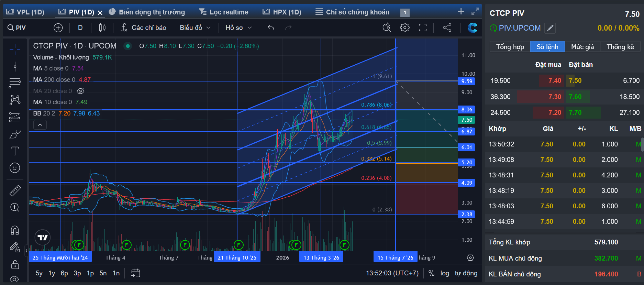The image size is (644, 285).
Task: Open the 'Lọc realtime' tab
Action: [x=224, y=12]
